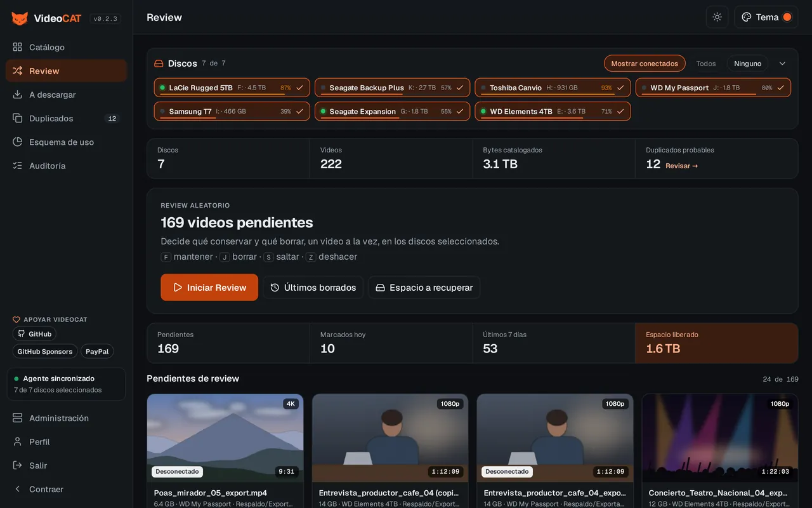Open the Duplicados page
This screenshot has width=812, height=508.
coord(67,118)
